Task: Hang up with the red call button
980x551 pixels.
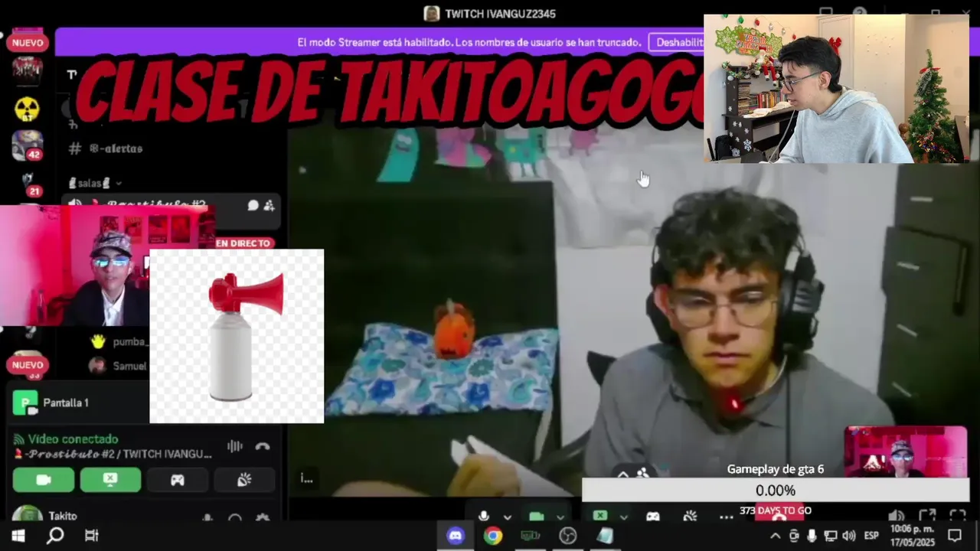Action: (779, 515)
